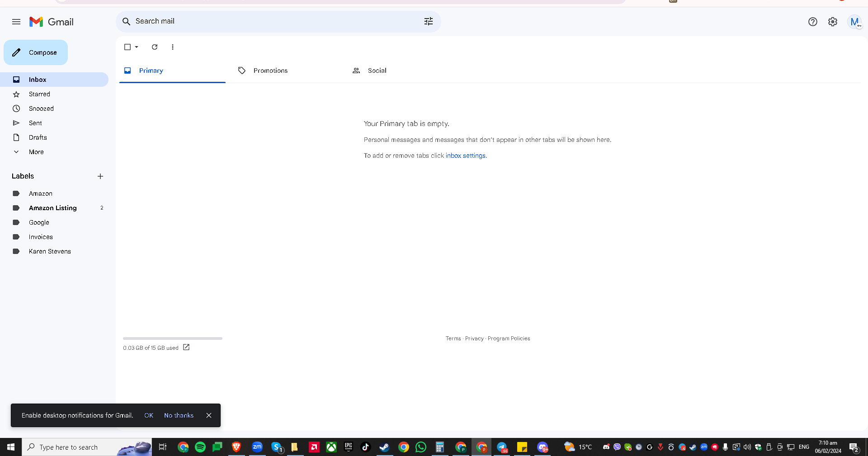Open the Google label

click(x=54, y=222)
